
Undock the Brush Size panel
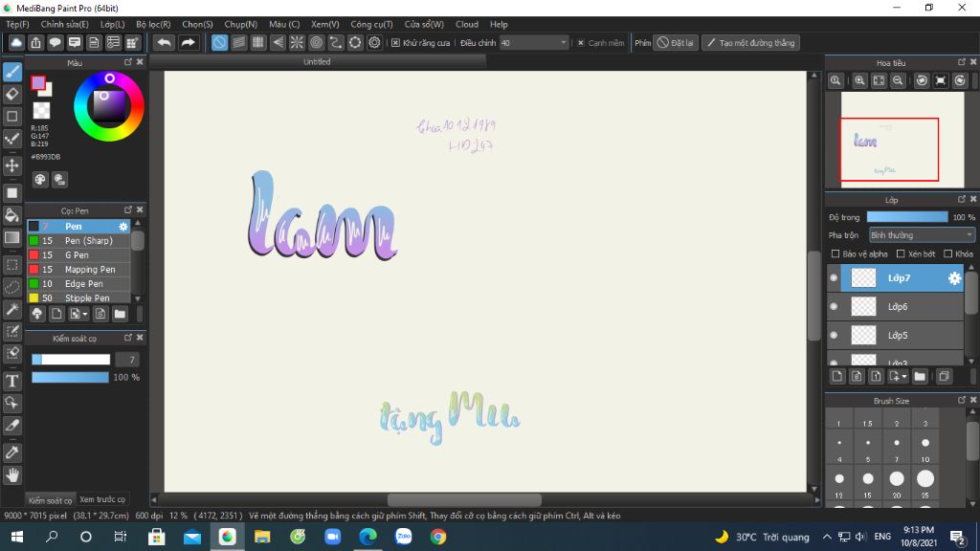click(x=962, y=400)
